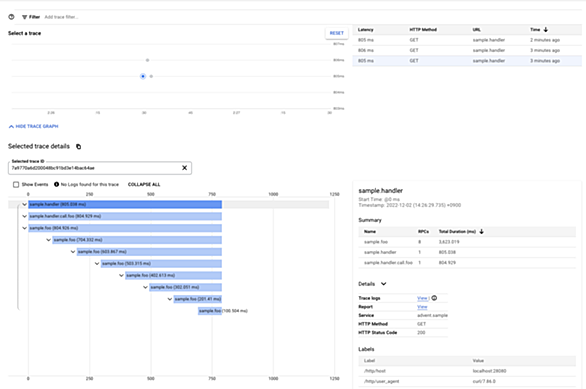Click the RESET button on trace graph
The image size is (586, 389).
[x=336, y=33]
